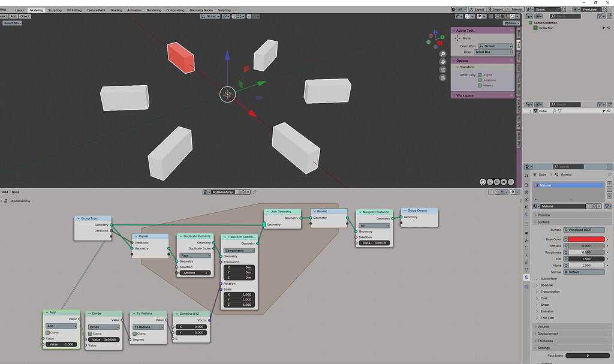
Task: Toggle visibility eye of Cube in outliner
Action: 609,111
